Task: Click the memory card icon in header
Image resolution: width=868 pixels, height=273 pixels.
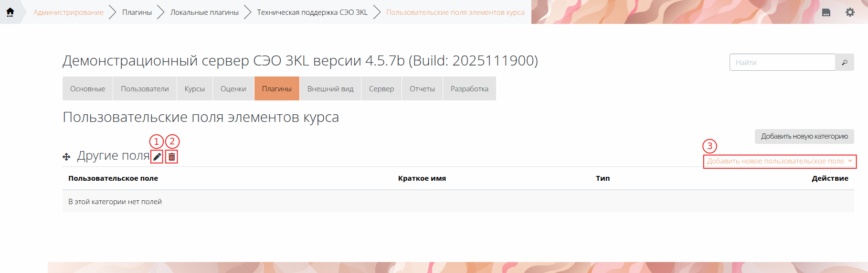Action: [x=826, y=12]
